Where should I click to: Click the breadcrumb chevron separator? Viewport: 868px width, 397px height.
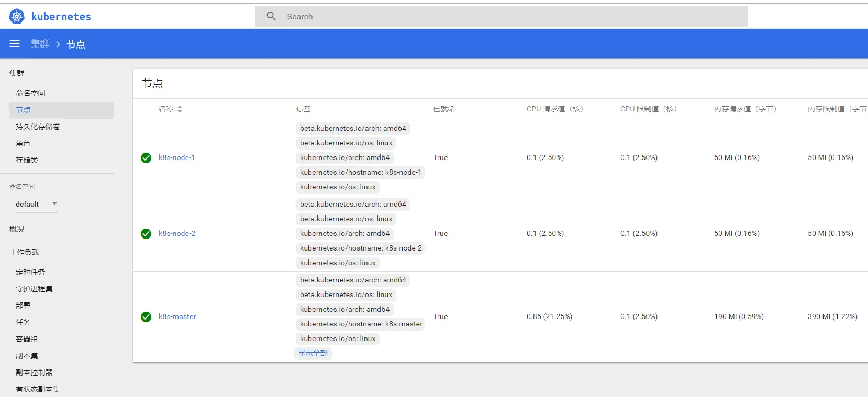point(58,44)
